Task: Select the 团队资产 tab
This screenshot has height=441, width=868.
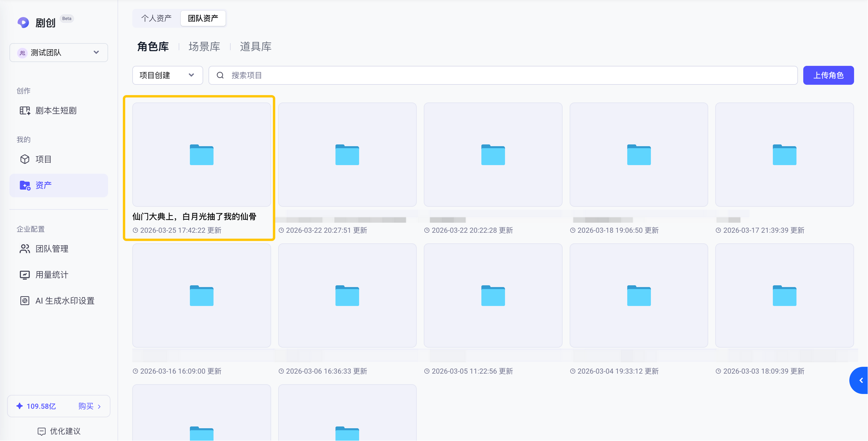Action: (203, 18)
